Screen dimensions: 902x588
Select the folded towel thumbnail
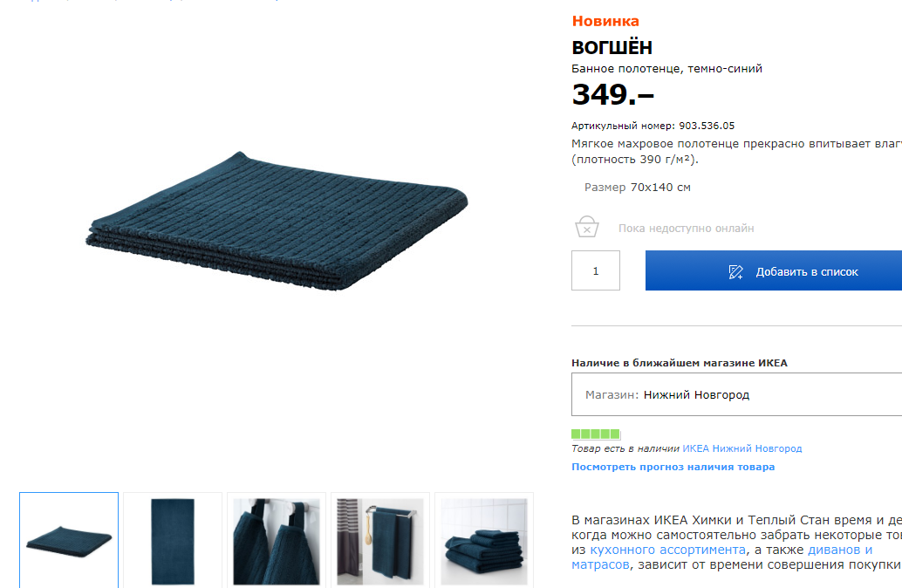(x=69, y=540)
